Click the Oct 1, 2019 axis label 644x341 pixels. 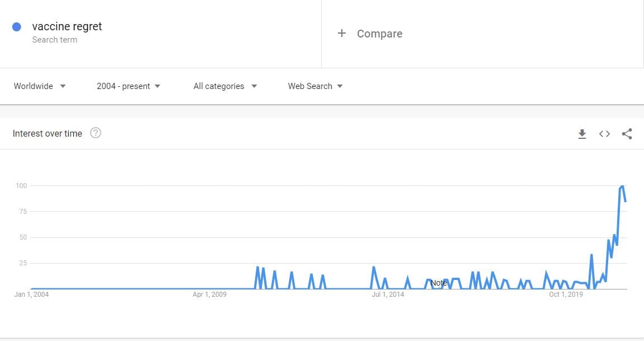[566, 294]
